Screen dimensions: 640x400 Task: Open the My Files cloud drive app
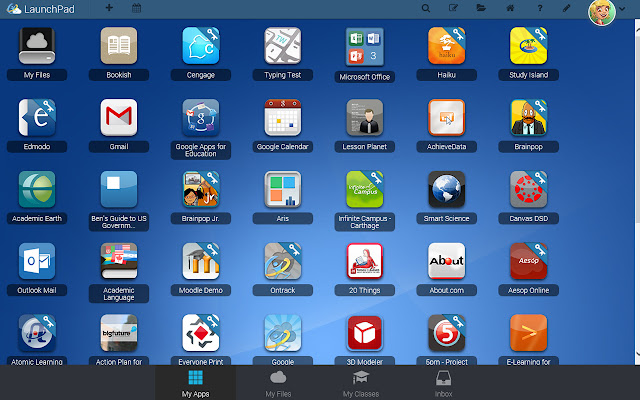click(37, 46)
